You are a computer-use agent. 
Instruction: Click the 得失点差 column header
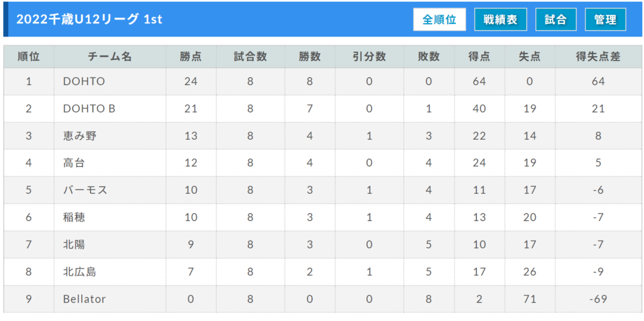[599, 57]
